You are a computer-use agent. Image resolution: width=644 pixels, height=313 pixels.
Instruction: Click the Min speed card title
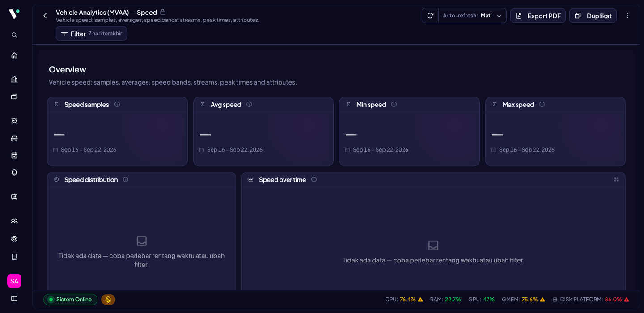point(371,105)
